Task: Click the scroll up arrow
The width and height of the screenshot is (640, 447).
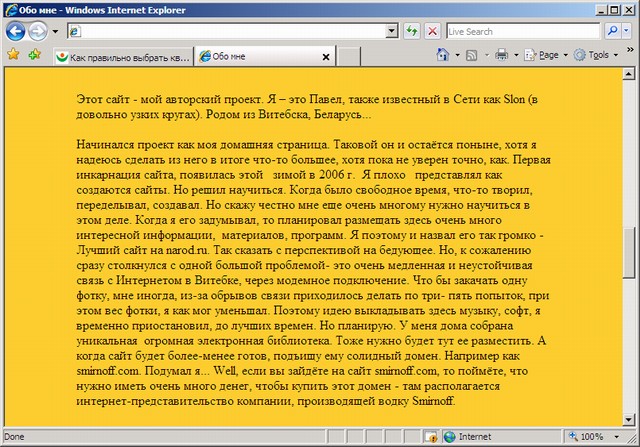Action: pos(628,74)
